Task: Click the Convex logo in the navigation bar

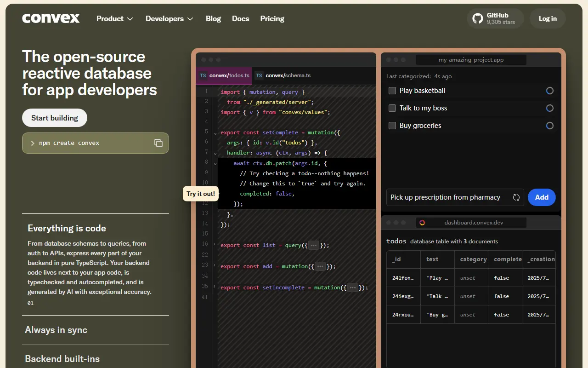Action: [x=51, y=18]
